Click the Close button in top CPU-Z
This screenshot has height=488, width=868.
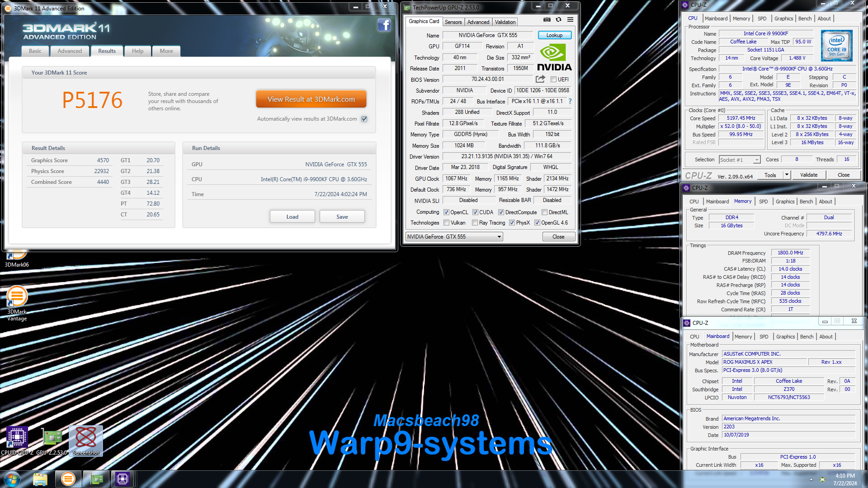coord(843,175)
